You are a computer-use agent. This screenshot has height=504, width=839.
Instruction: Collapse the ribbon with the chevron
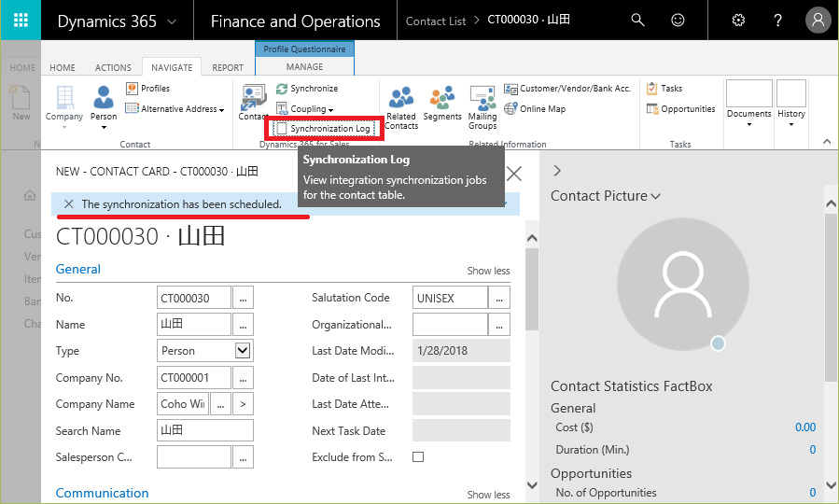pos(827,141)
